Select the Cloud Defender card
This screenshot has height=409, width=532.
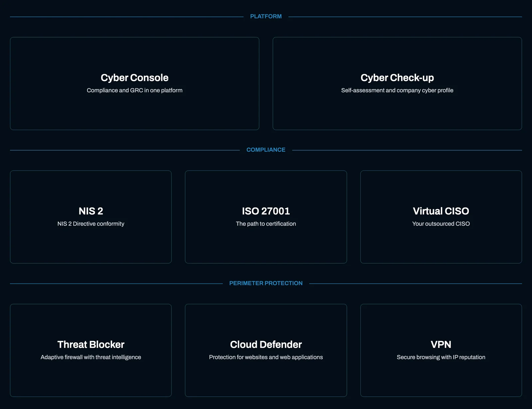[x=266, y=350]
